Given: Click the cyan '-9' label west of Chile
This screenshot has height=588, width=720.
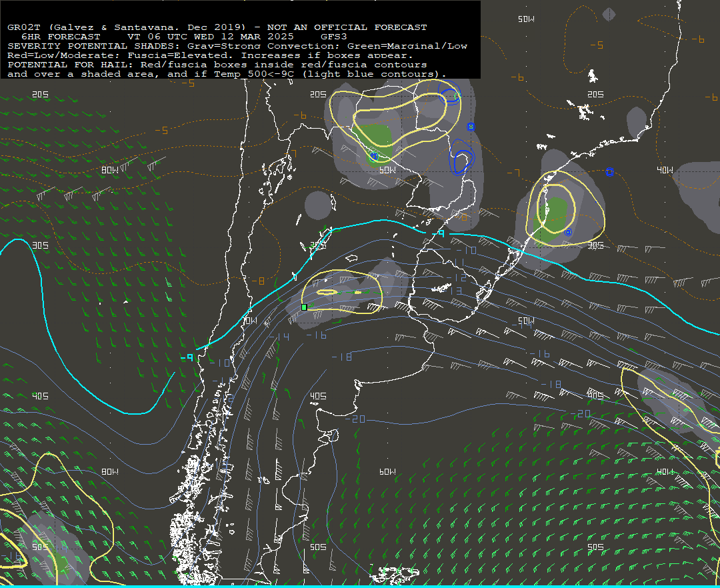Looking at the screenshot, I should coord(187,357).
